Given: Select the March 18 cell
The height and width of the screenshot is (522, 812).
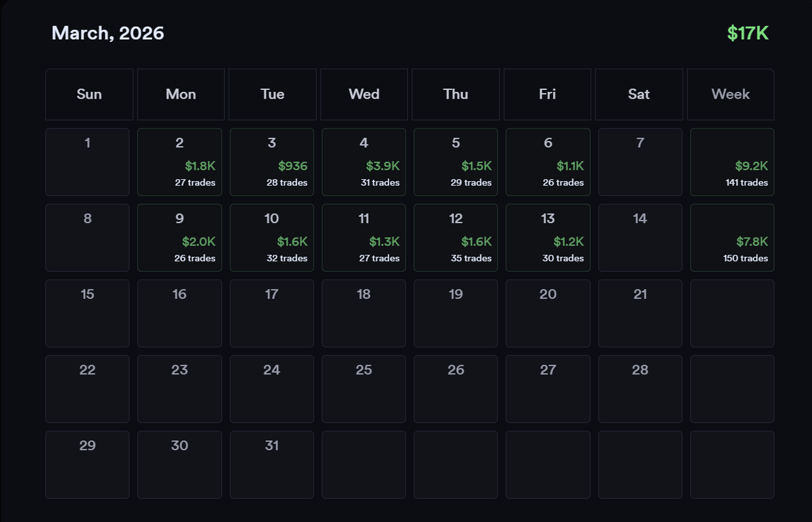Looking at the screenshot, I should pyautogui.click(x=363, y=314).
